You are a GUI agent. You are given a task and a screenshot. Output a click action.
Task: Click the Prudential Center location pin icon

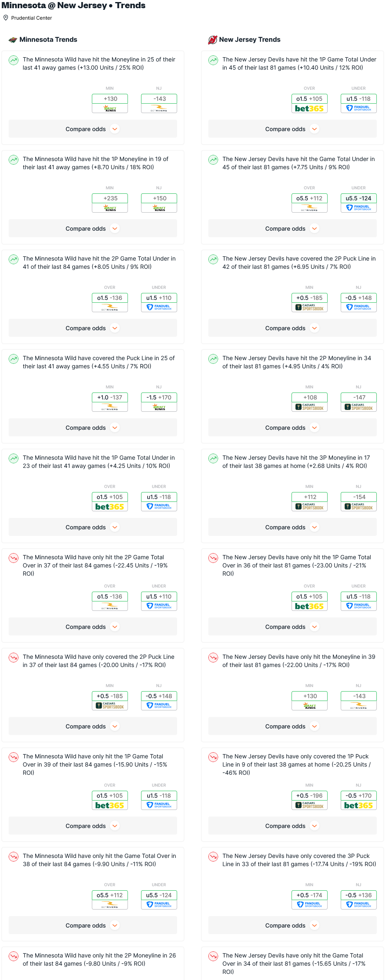[x=6, y=18]
